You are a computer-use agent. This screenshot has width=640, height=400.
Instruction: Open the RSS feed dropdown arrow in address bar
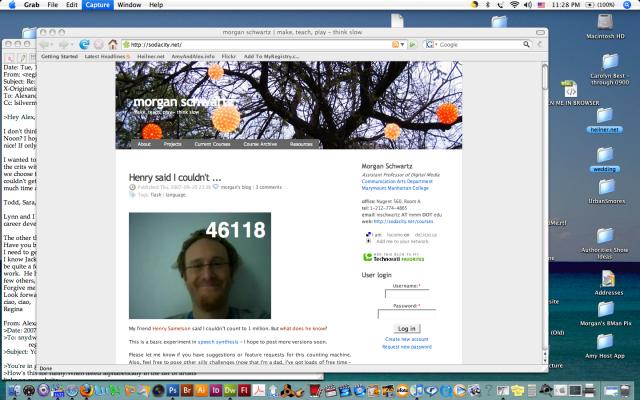(x=402, y=45)
